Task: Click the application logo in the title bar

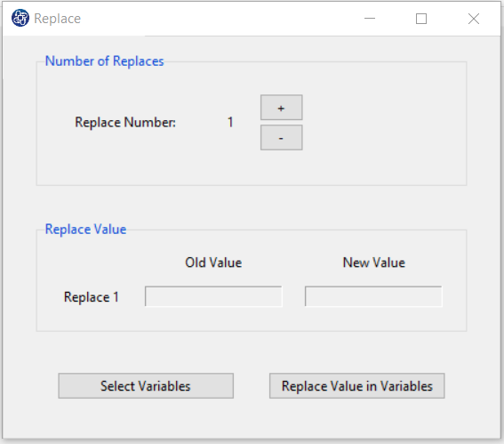Action: click(x=20, y=18)
